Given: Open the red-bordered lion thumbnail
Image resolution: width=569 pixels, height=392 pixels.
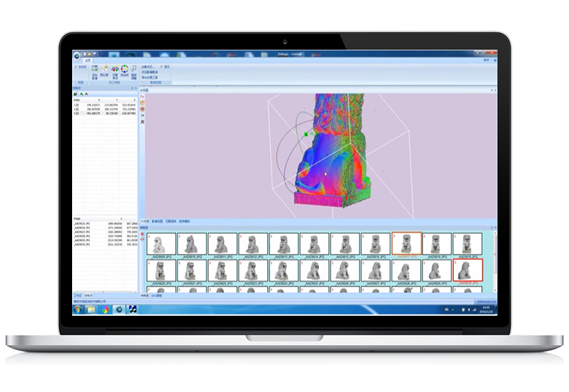Looking at the screenshot, I should pyautogui.click(x=468, y=270).
